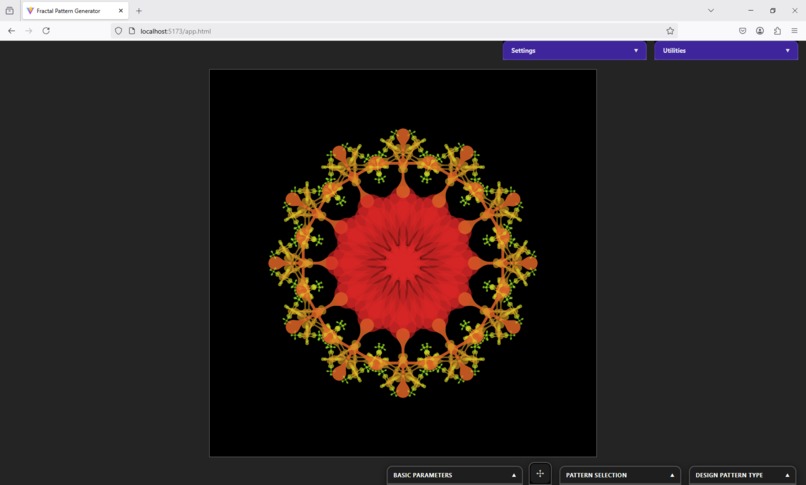Bookmark this page with star icon
Image resolution: width=806 pixels, height=485 pixels.
(x=670, y=31)
